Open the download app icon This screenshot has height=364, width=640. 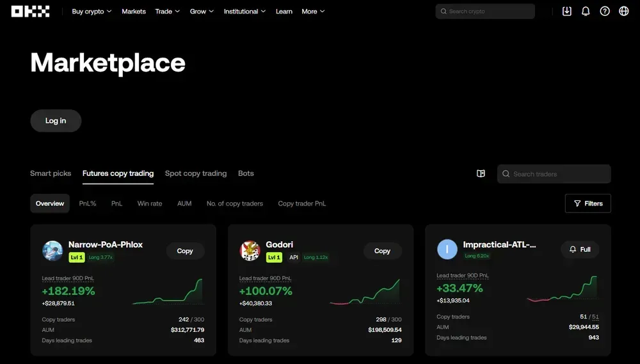pos(566,12)
